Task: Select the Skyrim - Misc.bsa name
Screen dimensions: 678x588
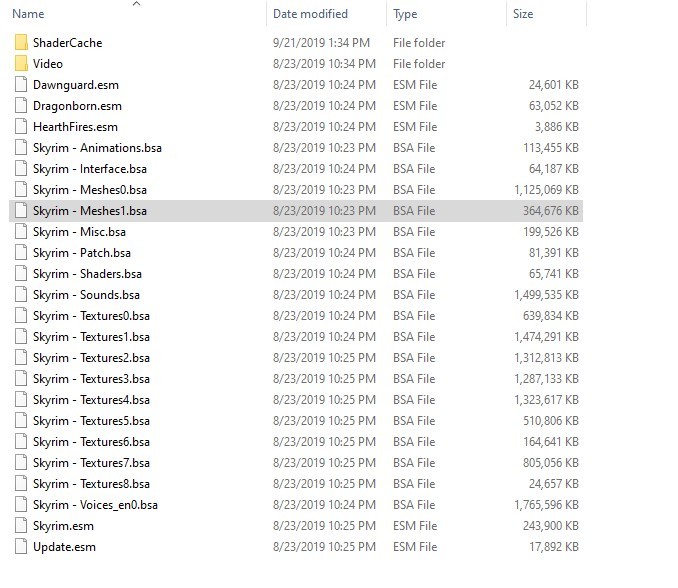Action: (80, 232)
